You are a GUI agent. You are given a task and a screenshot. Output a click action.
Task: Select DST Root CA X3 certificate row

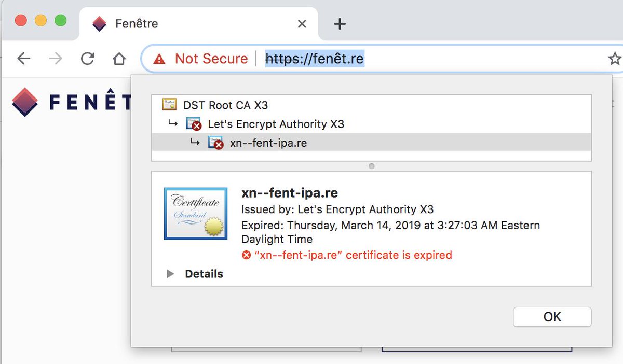371,105
